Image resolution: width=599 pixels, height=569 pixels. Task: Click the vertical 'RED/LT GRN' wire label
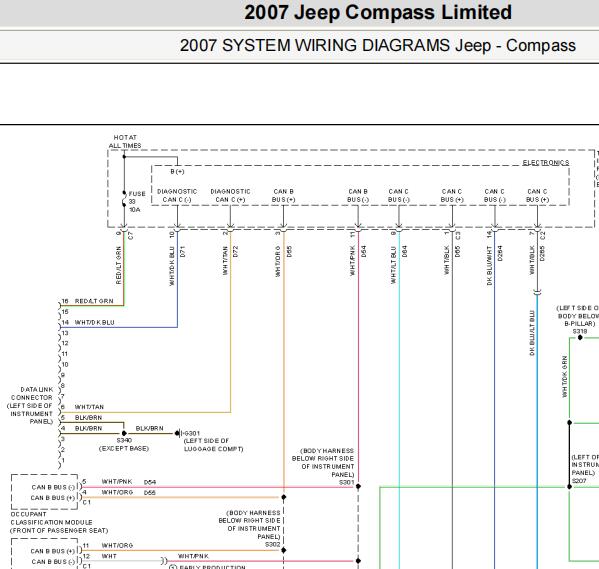click(x=118, y=265)
